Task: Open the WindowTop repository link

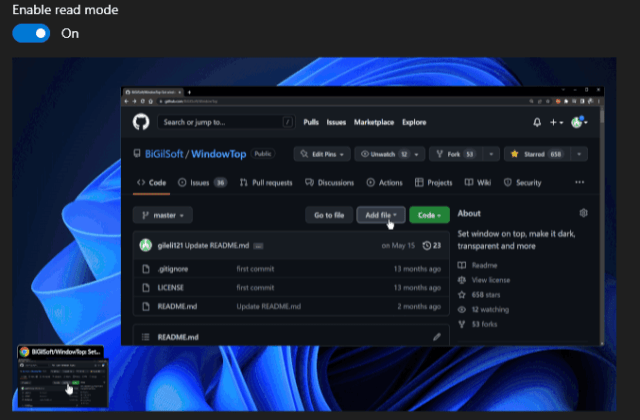Action: click(x=219, y=154)
